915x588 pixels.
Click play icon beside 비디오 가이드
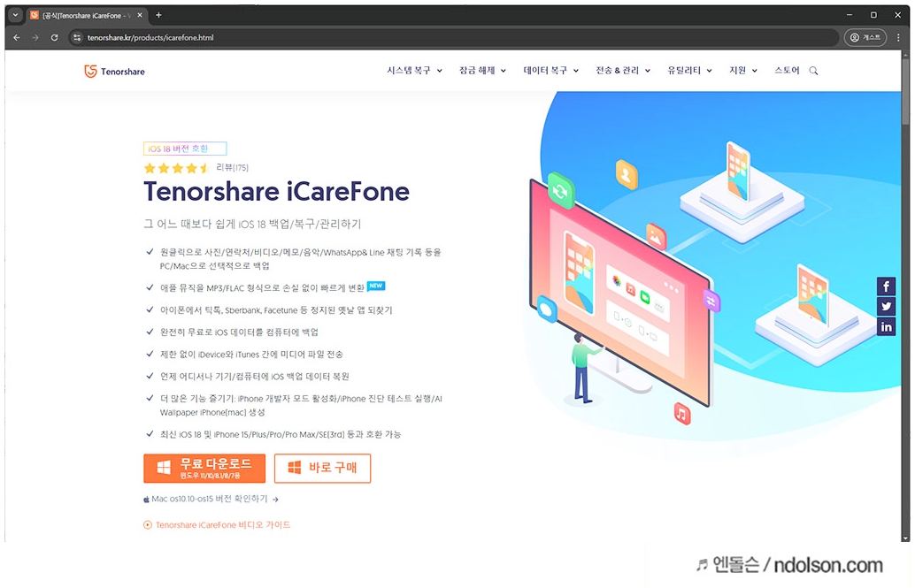point(148,525)
